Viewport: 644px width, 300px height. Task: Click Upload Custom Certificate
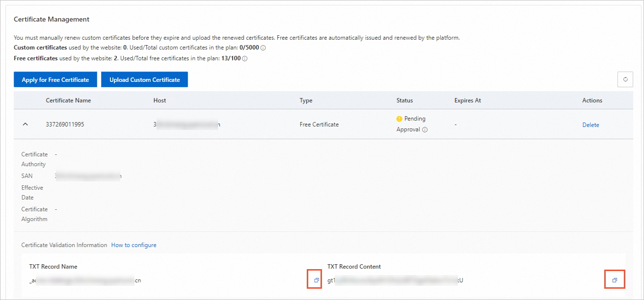[x=144, y=79]
